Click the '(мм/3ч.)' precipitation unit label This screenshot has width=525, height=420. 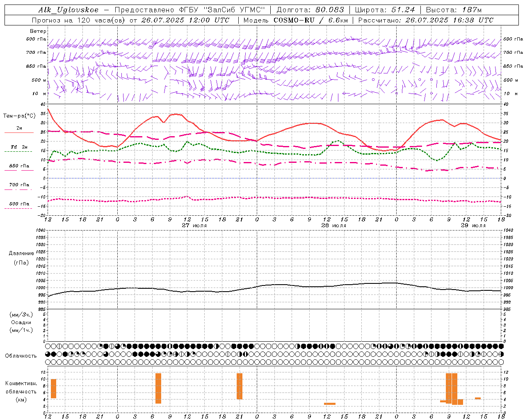coord(21,315)
